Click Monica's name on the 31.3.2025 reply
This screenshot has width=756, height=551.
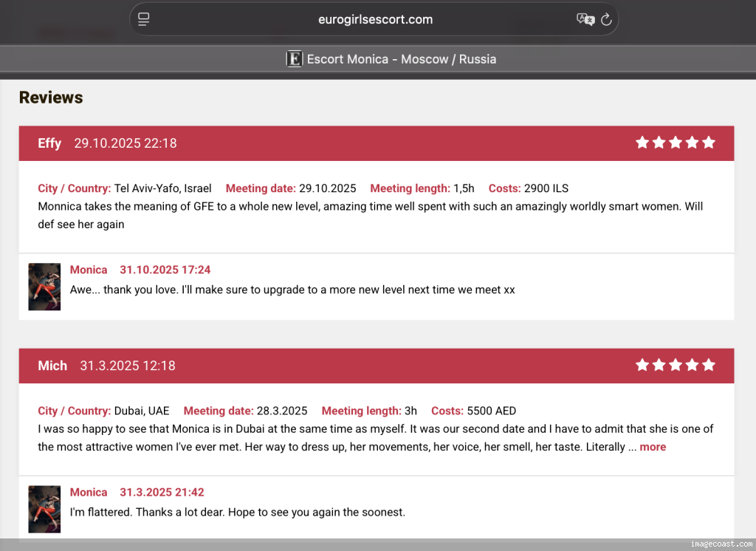(89, 492)
